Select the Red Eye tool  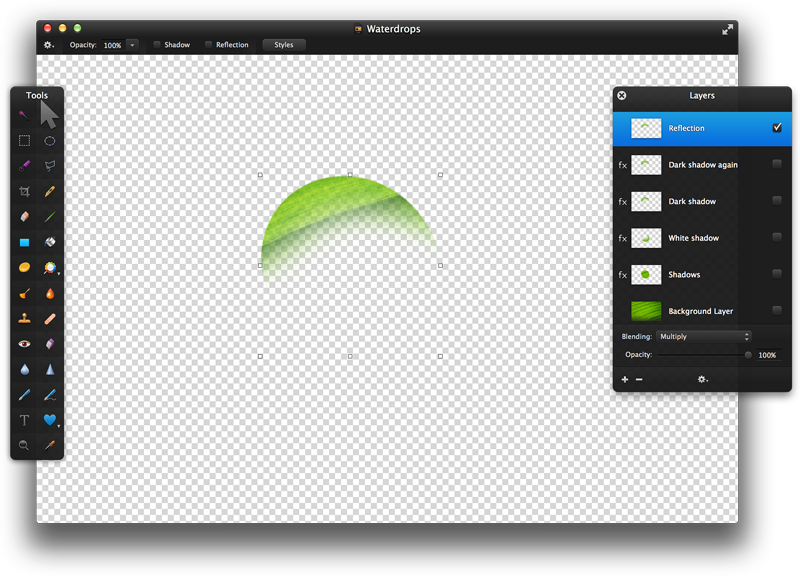coord(24,344)
